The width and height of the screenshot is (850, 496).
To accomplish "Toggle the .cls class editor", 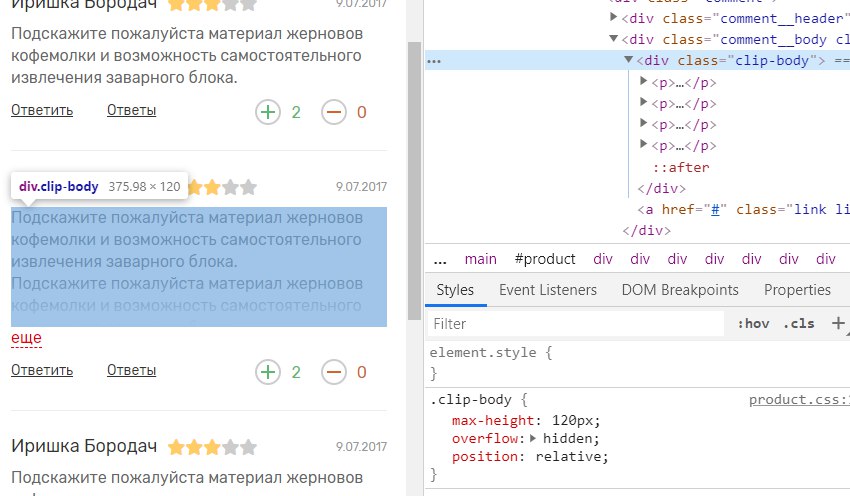I will click(799, 324).
